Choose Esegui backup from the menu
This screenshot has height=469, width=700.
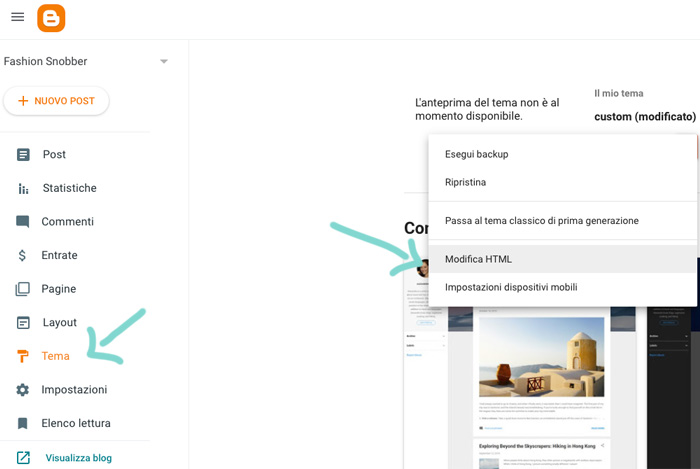pyautogui.click(x=562, y=154)
